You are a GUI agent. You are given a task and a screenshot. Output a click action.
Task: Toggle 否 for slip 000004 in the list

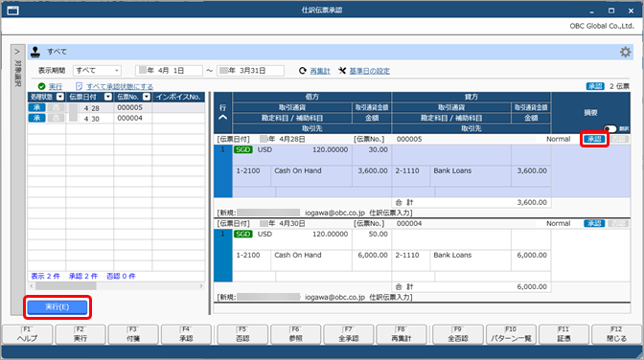click(56, 118)
